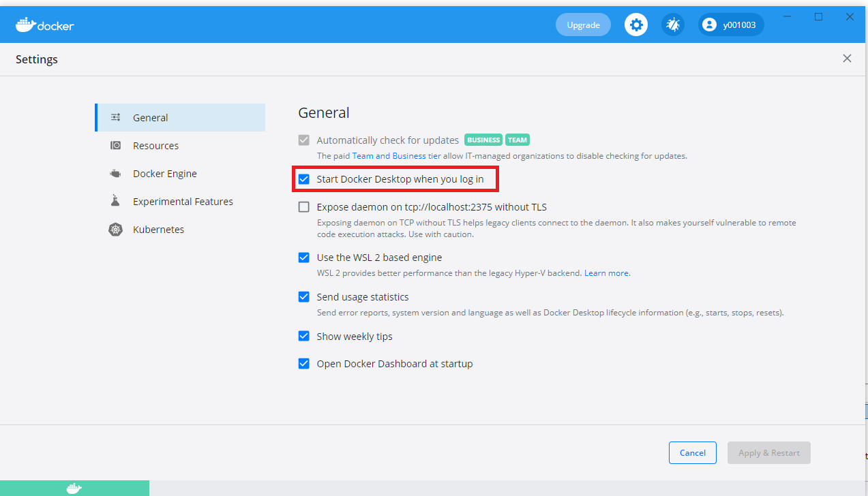
Task: Uncheck Show weekly tips
Action: click(304, 337)
